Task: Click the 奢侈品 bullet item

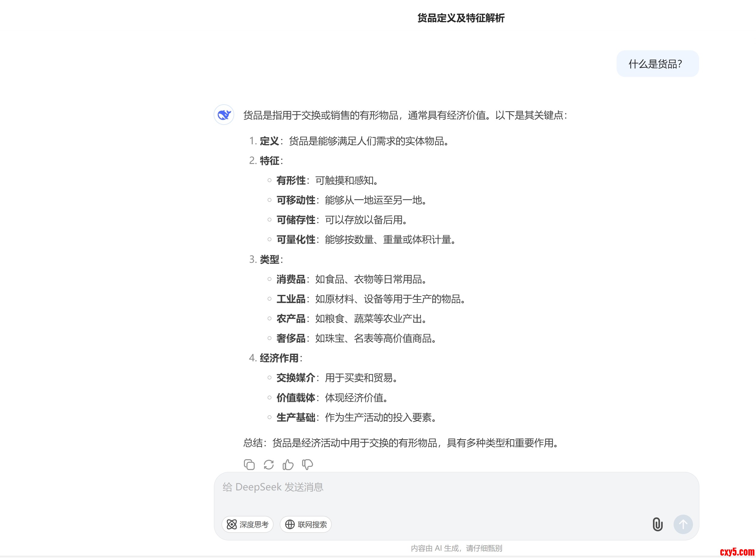Action: [x=291, y=338]
